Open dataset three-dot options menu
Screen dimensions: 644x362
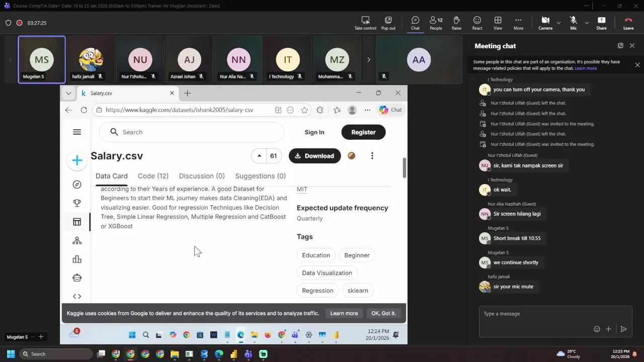372,156
